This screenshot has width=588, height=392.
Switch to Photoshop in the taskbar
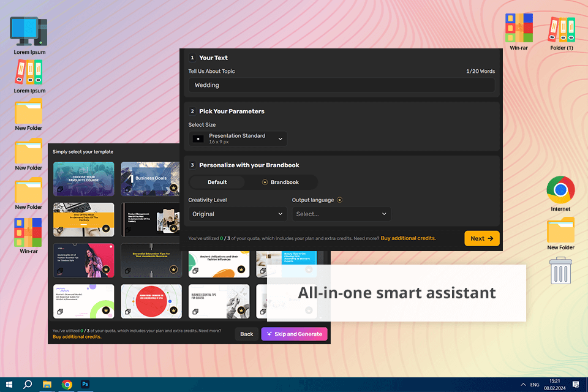(x=85, y=384)
